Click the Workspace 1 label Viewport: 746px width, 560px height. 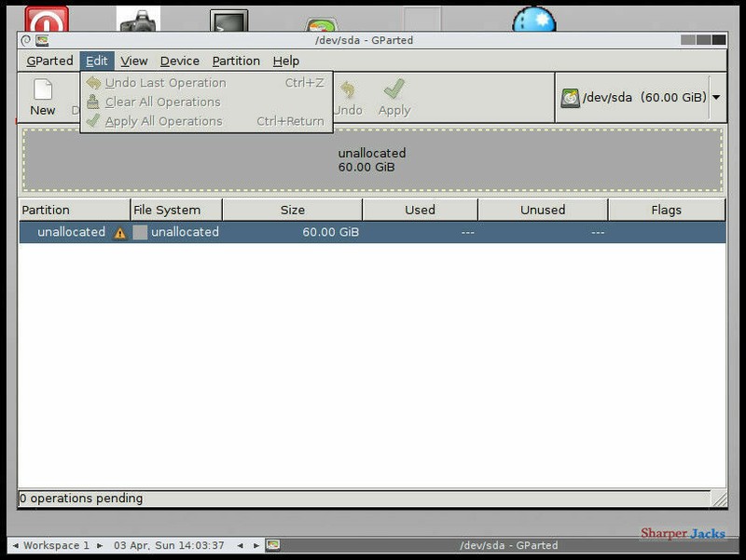[57, 545]
